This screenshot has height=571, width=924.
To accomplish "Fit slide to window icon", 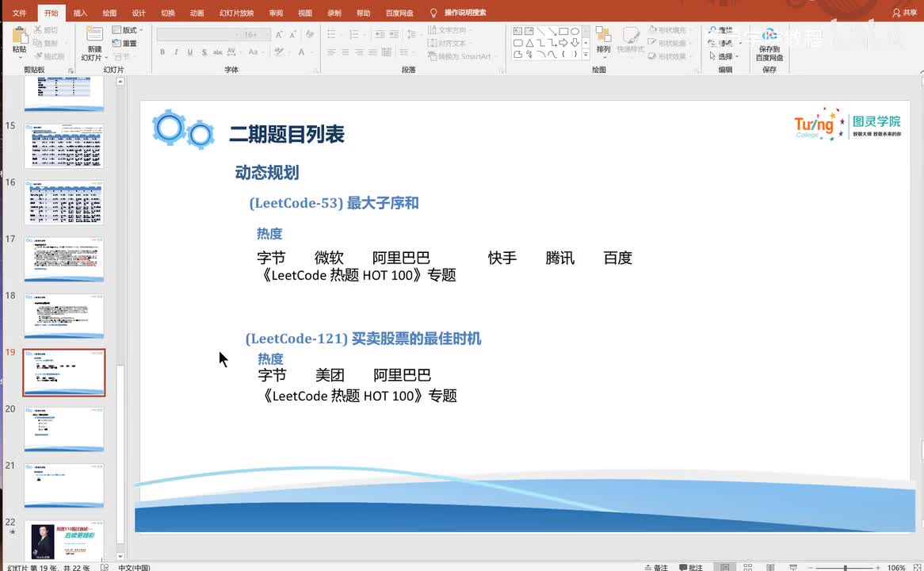I will point(917,568).
